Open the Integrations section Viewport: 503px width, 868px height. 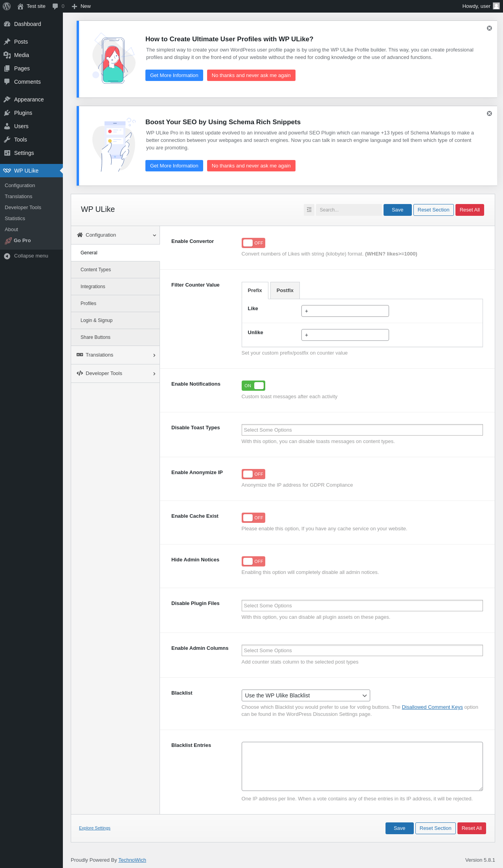[115, 287]
